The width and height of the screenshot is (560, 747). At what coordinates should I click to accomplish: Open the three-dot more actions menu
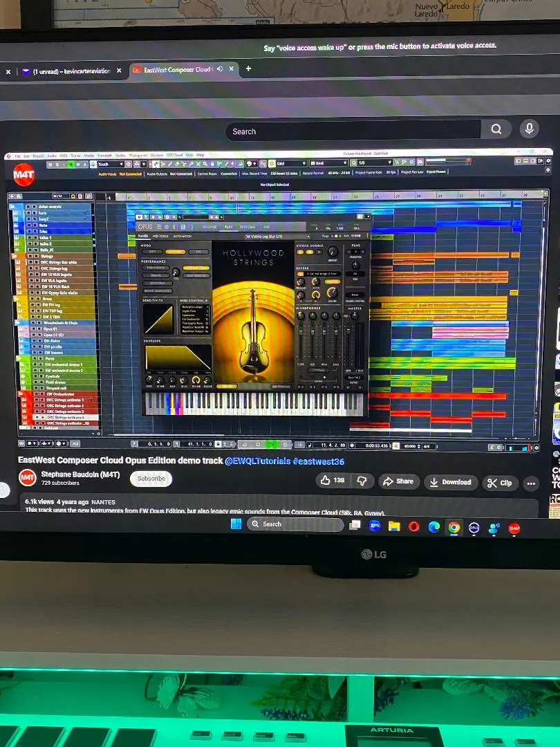[x=531, y=483]
